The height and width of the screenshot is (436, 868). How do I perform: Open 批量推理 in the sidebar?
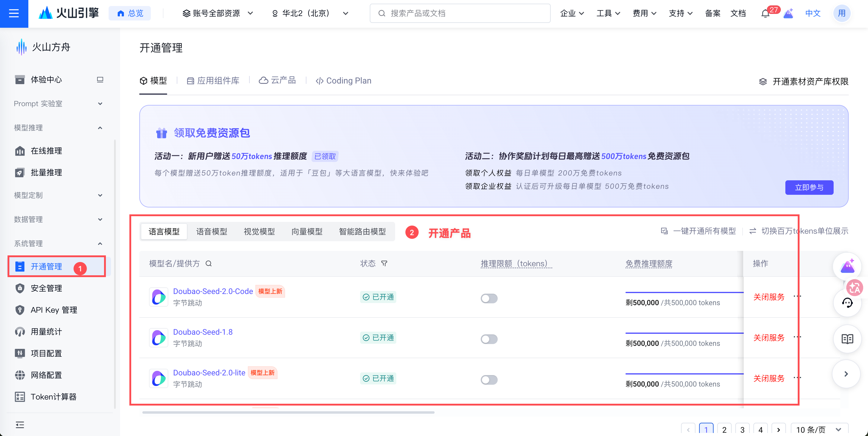tap(46, 172)
